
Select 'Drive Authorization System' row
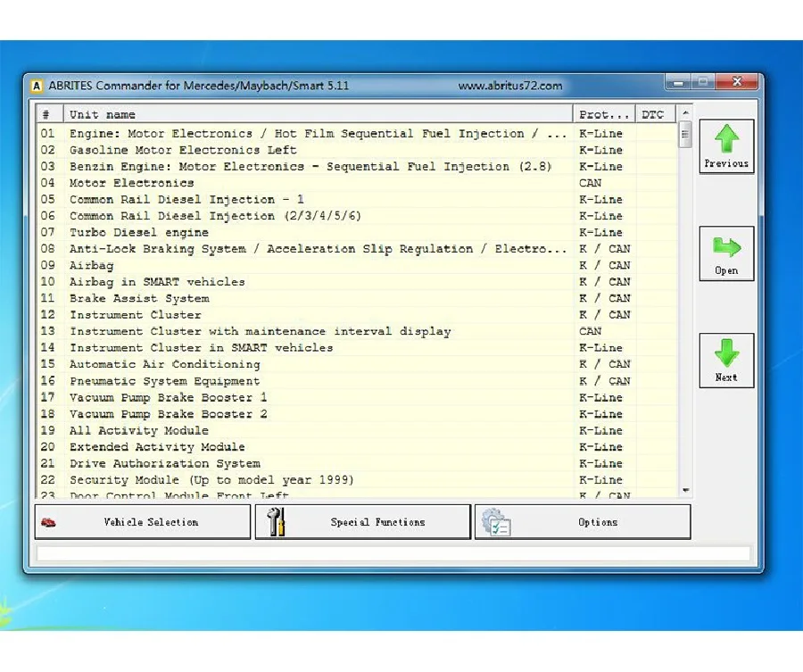357,463
